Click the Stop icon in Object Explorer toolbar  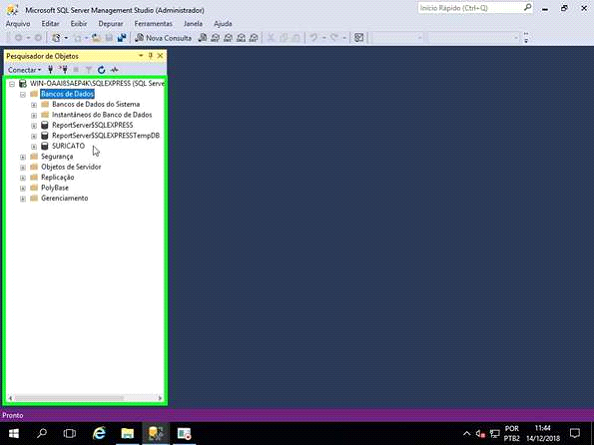pos(76,69)
